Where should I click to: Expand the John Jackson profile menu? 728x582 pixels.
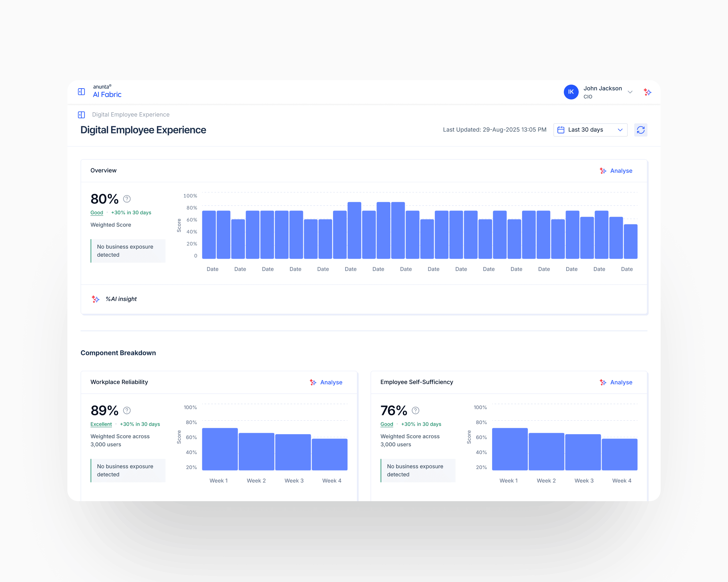click(603, 88)
